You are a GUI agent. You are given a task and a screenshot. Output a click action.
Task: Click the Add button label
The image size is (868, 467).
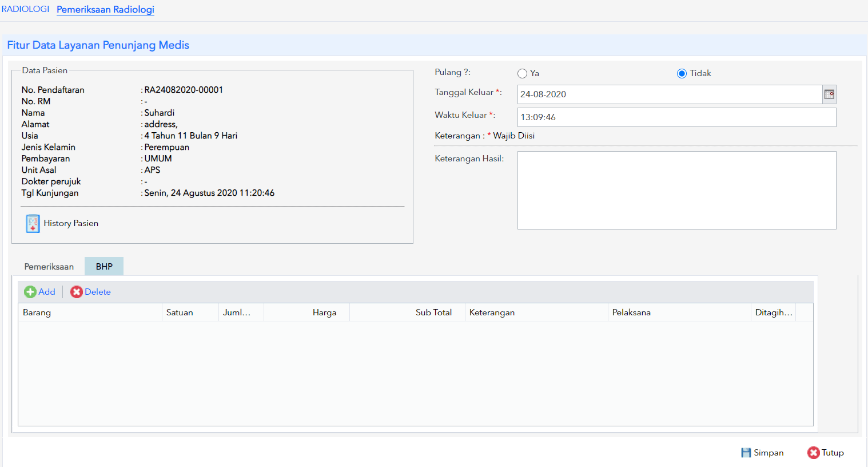[x=47, y=292]
